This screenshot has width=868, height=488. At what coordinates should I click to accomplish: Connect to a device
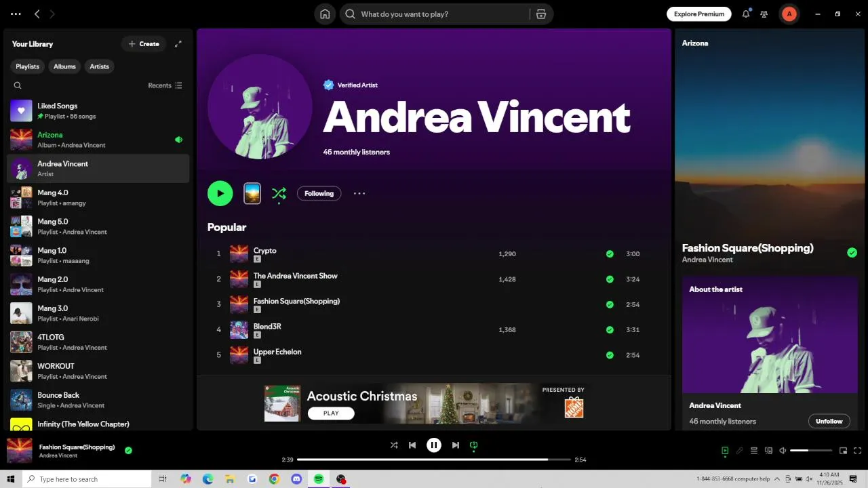[x=769, y=451]
